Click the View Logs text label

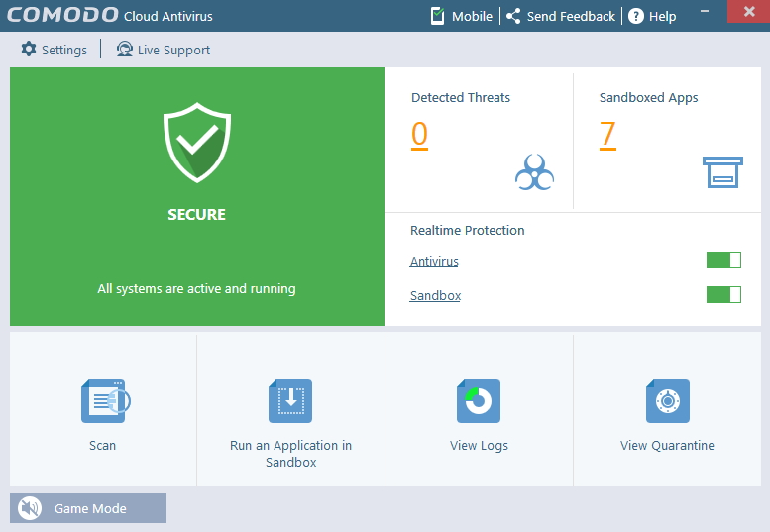coord(479,446)
